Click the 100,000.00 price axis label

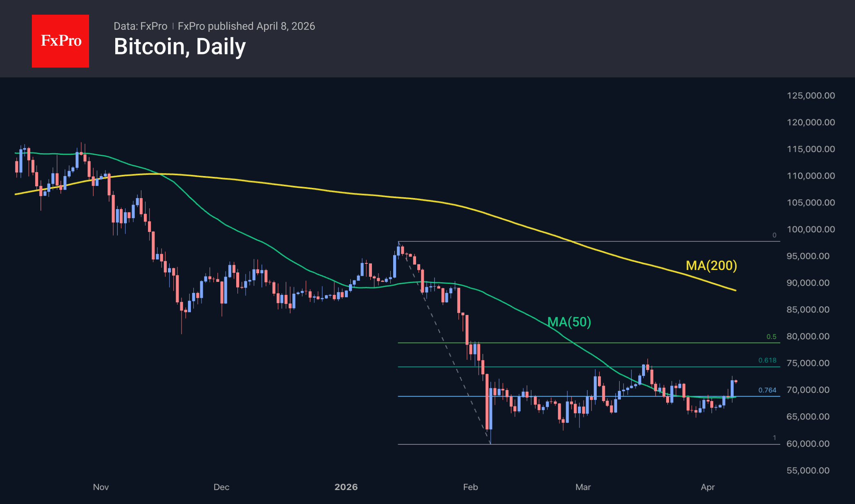click(x=810, y=229)
